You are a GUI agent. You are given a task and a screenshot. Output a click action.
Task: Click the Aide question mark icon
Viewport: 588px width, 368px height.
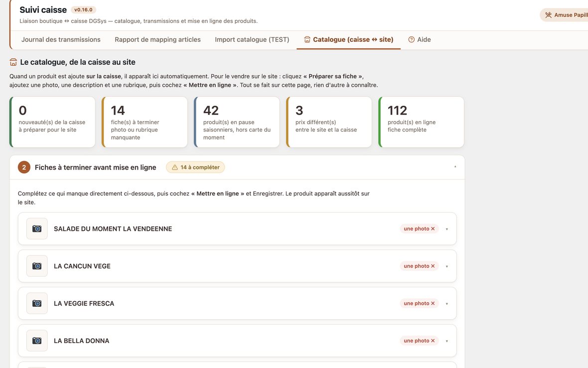coord(412,39)
